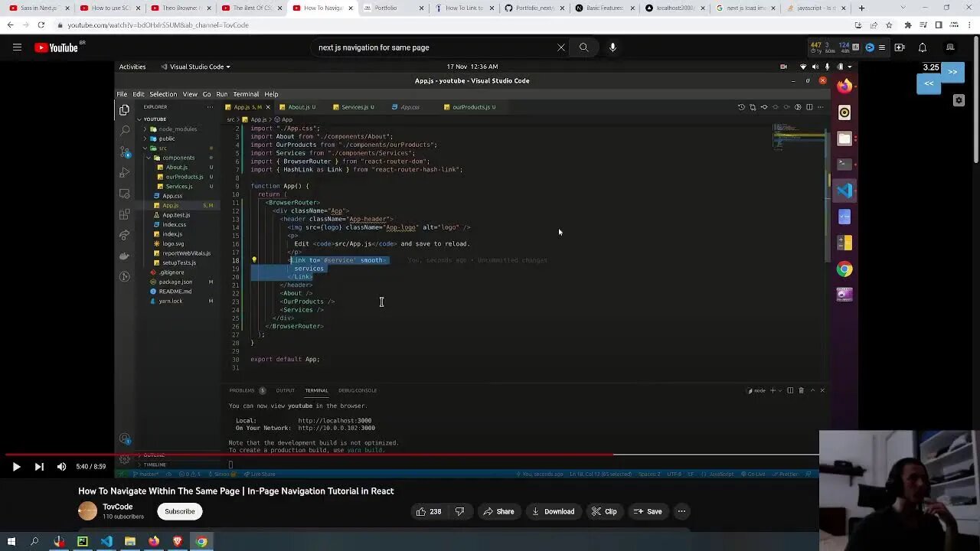This screenshot has width=980, height=551.
Task: Go back in the browser
Action: tap(10, 25)
